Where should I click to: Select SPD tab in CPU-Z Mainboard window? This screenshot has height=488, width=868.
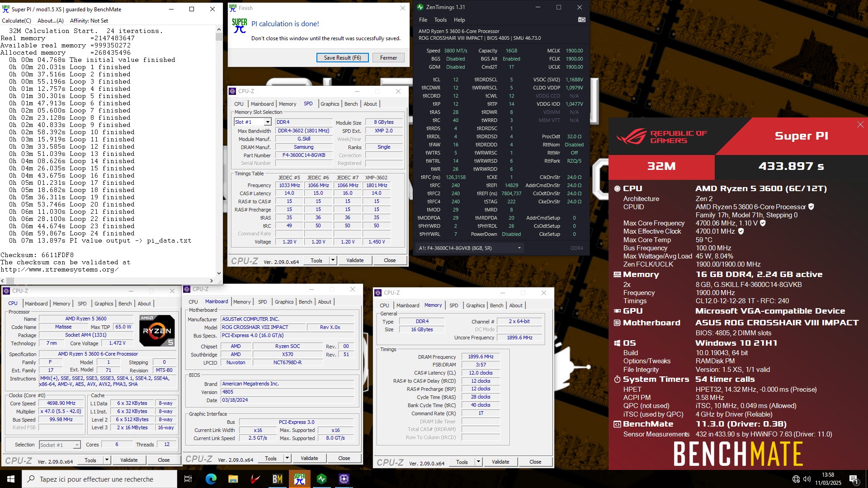pyautogui.click(x=262, y=302)
